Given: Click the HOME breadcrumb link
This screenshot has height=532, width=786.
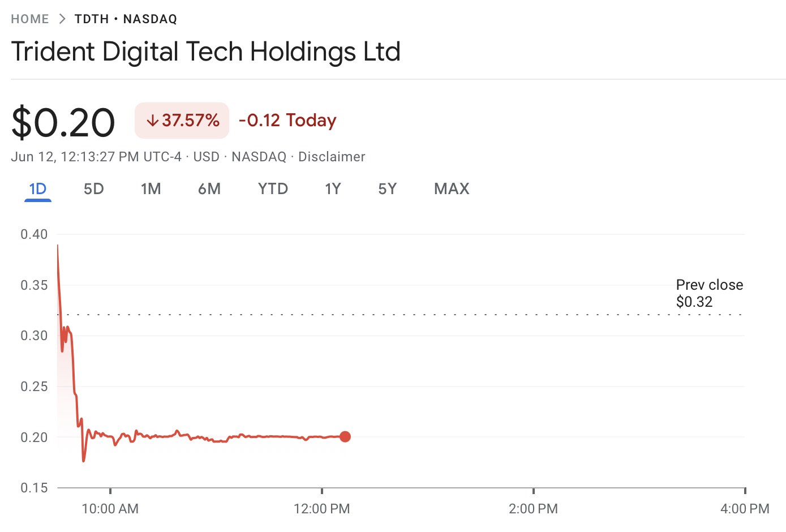Looking at the screenshot, I should click(x=30, y=19).
